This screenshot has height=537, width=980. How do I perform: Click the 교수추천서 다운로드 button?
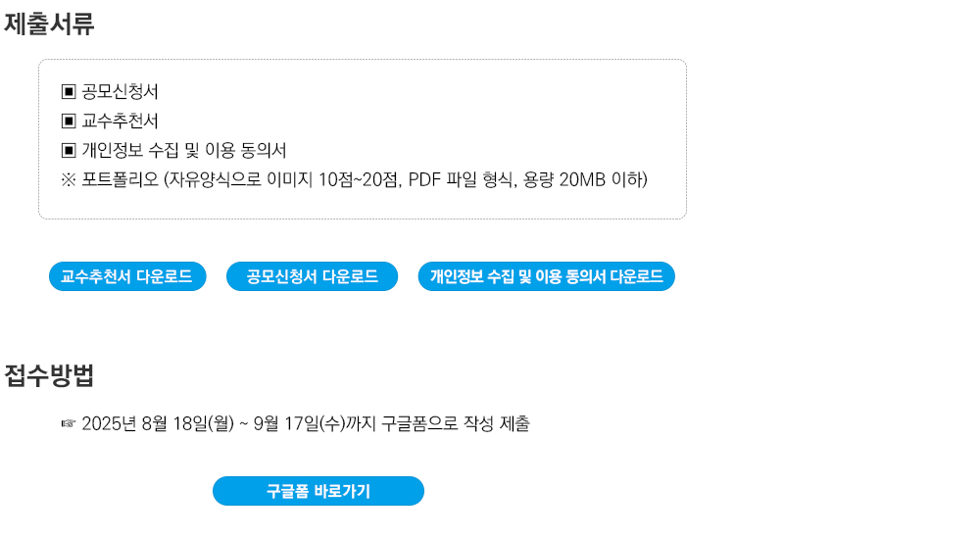click(127, 276)
